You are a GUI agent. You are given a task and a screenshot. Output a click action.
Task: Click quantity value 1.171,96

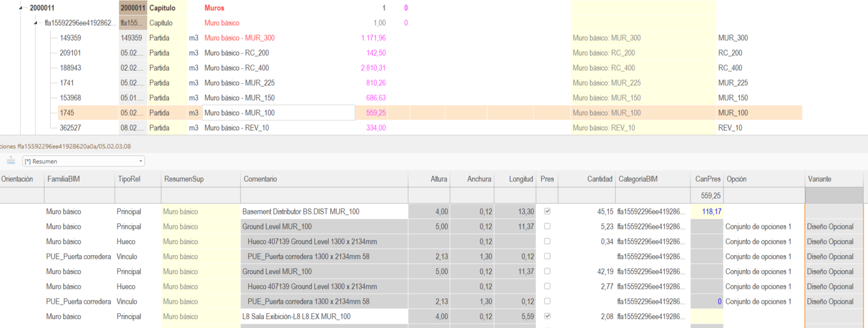[x=373, y=38]
